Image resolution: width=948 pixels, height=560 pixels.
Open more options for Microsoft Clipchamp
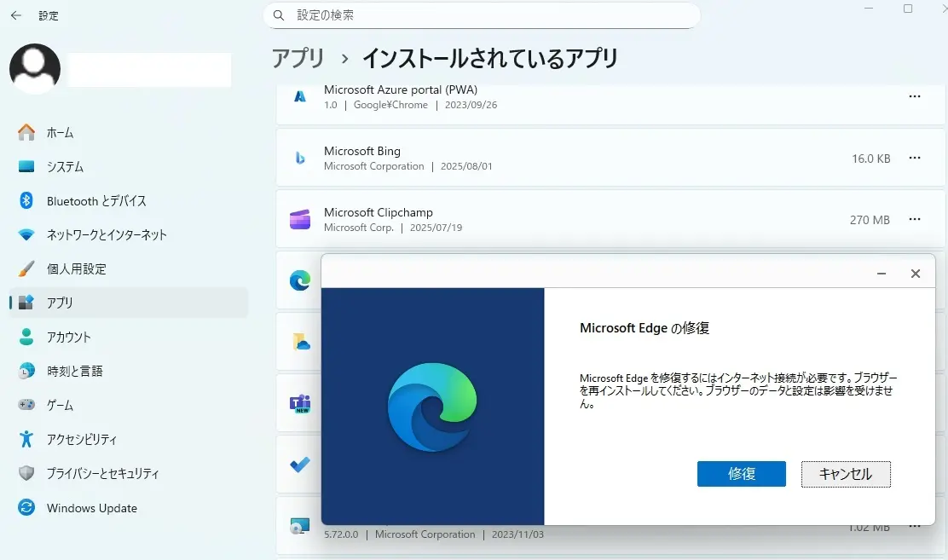click(x=915, y=219)
